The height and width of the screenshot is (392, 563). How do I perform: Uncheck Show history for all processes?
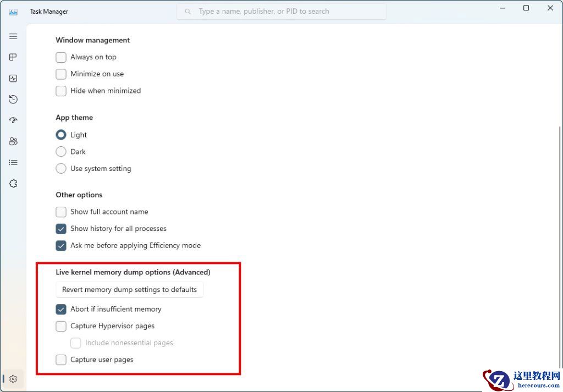(61, 228)
